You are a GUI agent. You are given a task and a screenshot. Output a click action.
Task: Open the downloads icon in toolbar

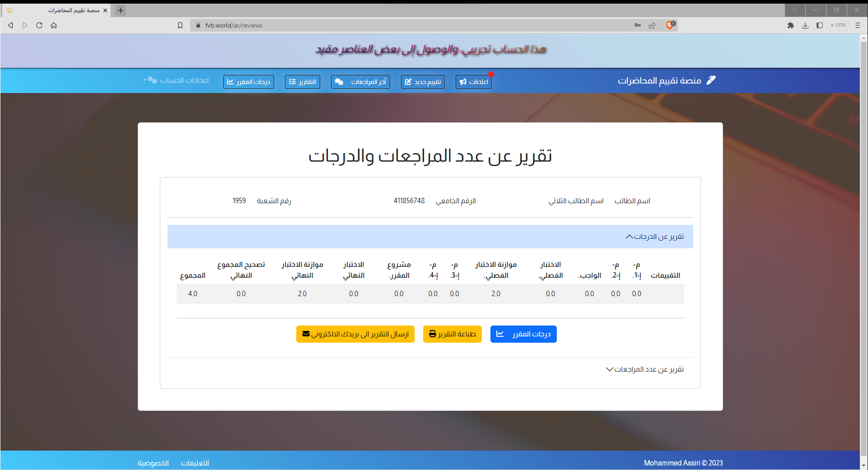[x=805, y=25]
